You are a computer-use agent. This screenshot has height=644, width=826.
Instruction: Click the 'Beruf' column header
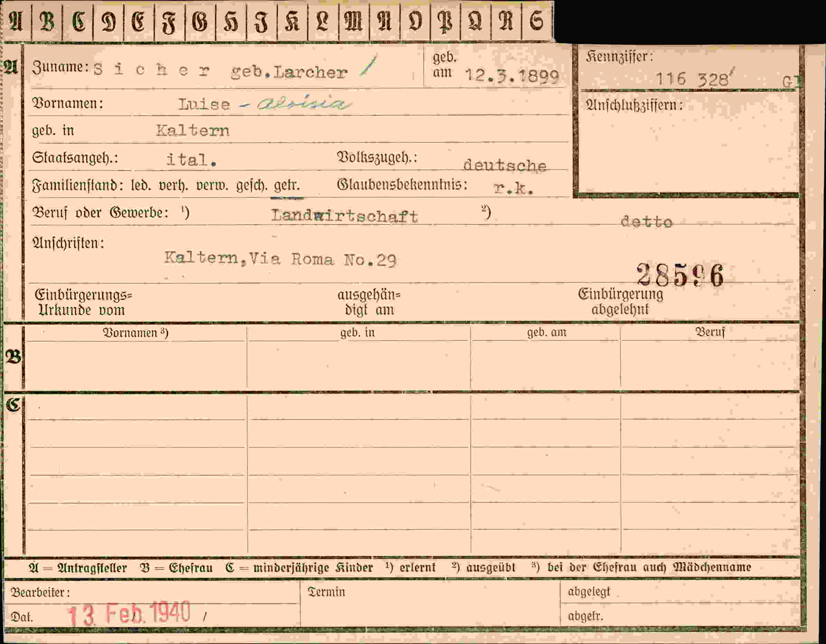(x=710, y=332)
